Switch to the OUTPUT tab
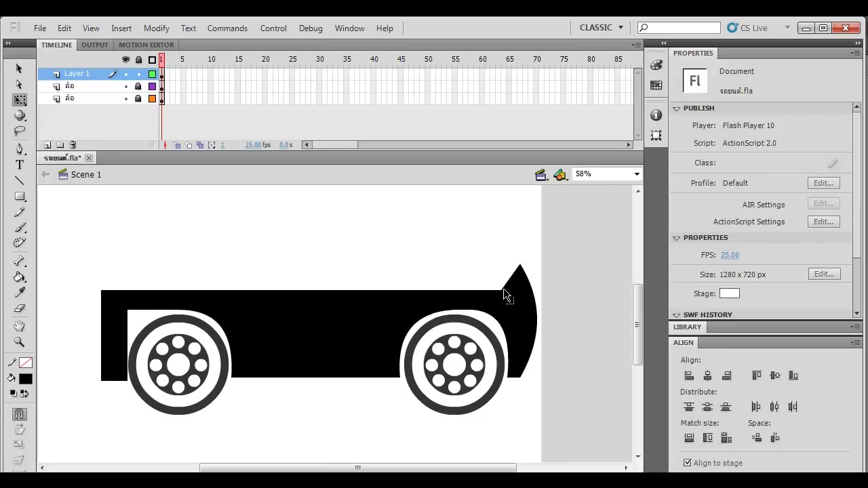The height and width of the screenshot is (488, 868). pos(95,45)
